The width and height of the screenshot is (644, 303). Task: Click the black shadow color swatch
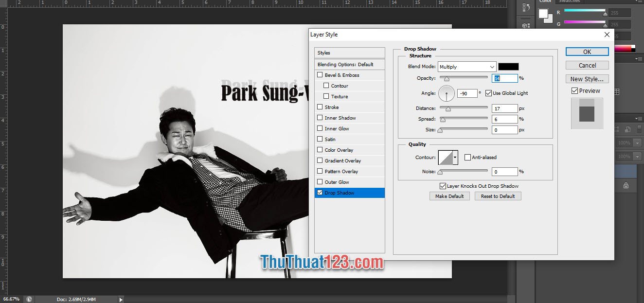508,67
